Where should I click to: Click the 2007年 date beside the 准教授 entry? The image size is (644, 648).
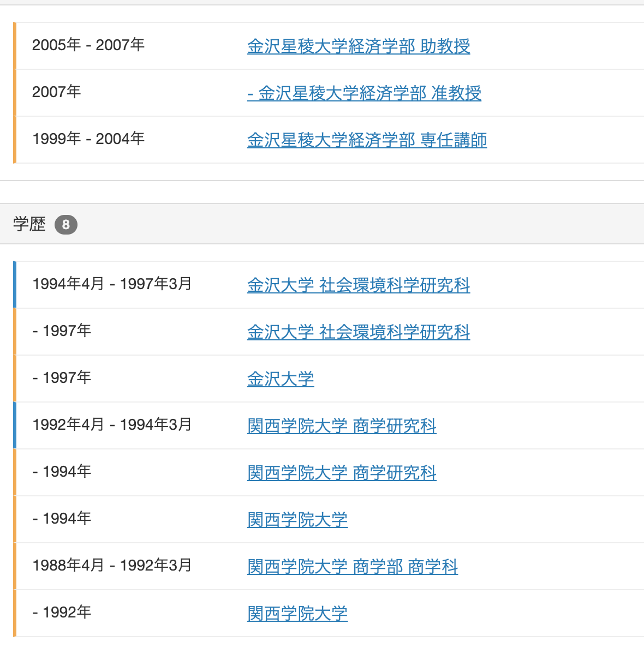point(56,92)
